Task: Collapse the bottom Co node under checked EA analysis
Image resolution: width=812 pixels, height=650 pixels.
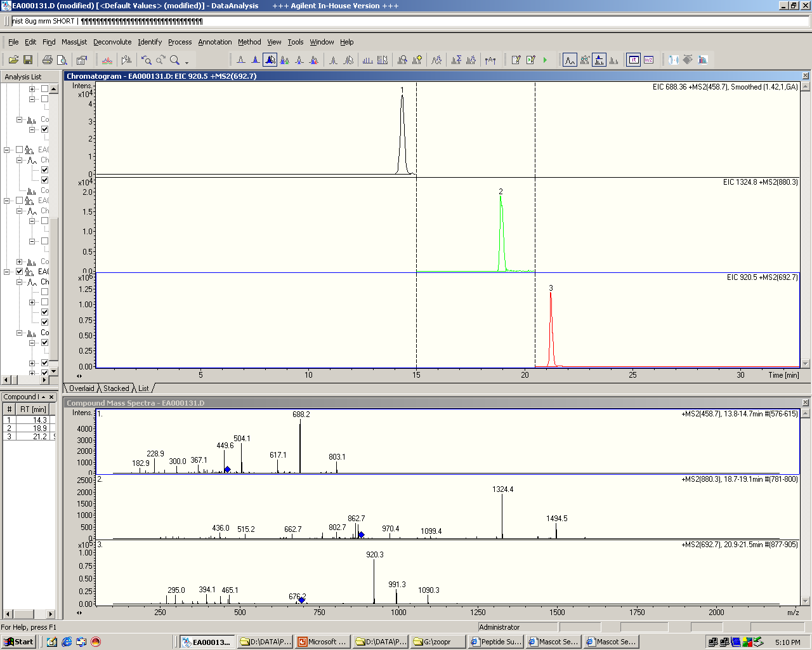Action: pos(20,333)
